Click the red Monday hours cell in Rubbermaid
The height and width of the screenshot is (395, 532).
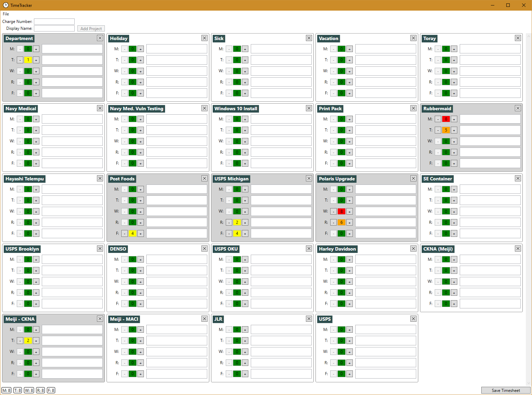(446, 119)
